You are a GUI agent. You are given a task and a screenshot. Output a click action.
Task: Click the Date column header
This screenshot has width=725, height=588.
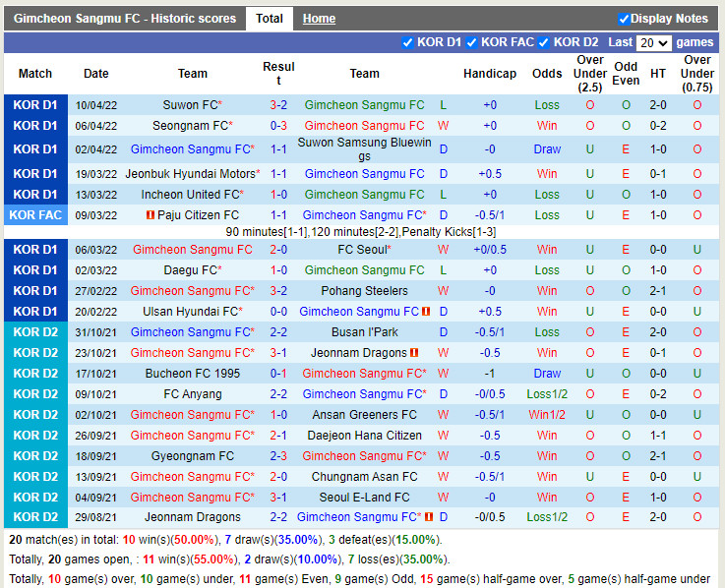pos(96,74)
